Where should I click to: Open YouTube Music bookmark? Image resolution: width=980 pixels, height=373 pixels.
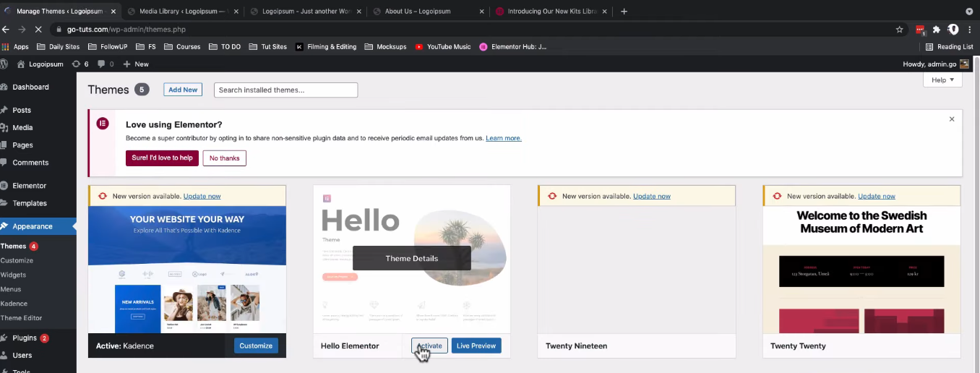point(443,46)
